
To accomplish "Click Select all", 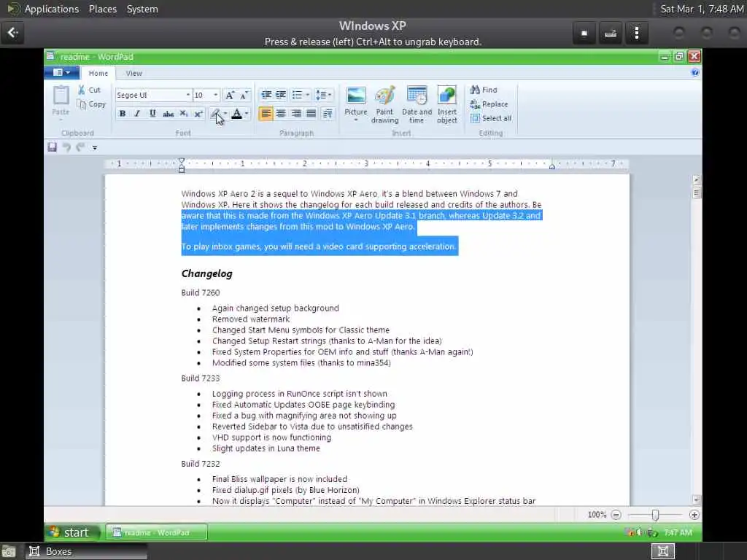I will click(491, 119).
